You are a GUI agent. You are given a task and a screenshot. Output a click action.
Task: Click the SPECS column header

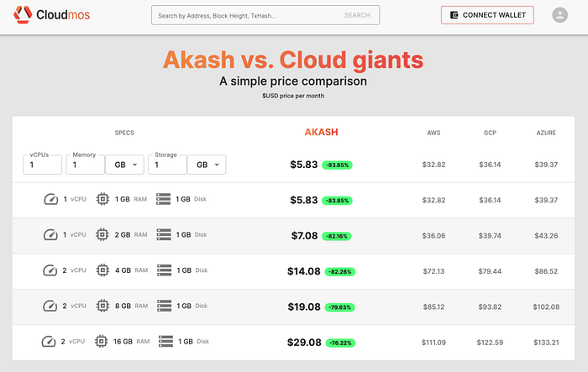pyautogui.click(x=124, y=133)
